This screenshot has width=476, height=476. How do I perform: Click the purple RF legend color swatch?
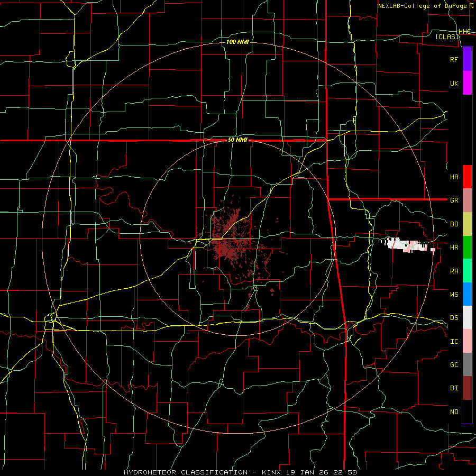click(x=467, y=59)
